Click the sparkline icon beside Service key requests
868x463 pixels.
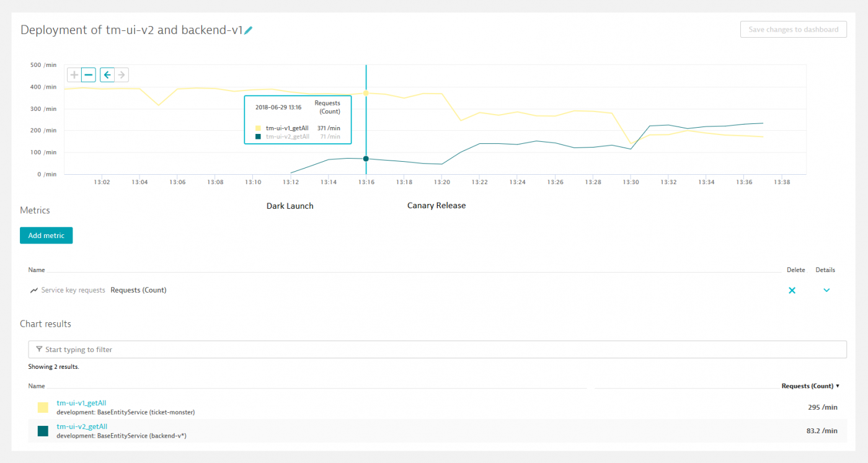[33, 289]
